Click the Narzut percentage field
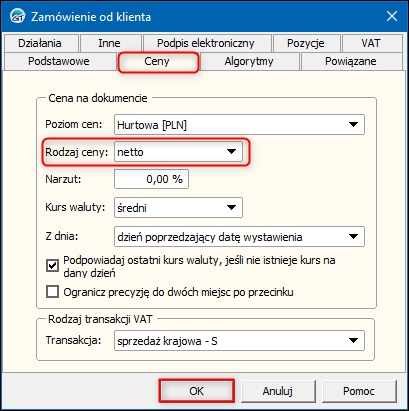Viewport: 409px width, 411px height. pyautogui.click(x=151, y=179)
